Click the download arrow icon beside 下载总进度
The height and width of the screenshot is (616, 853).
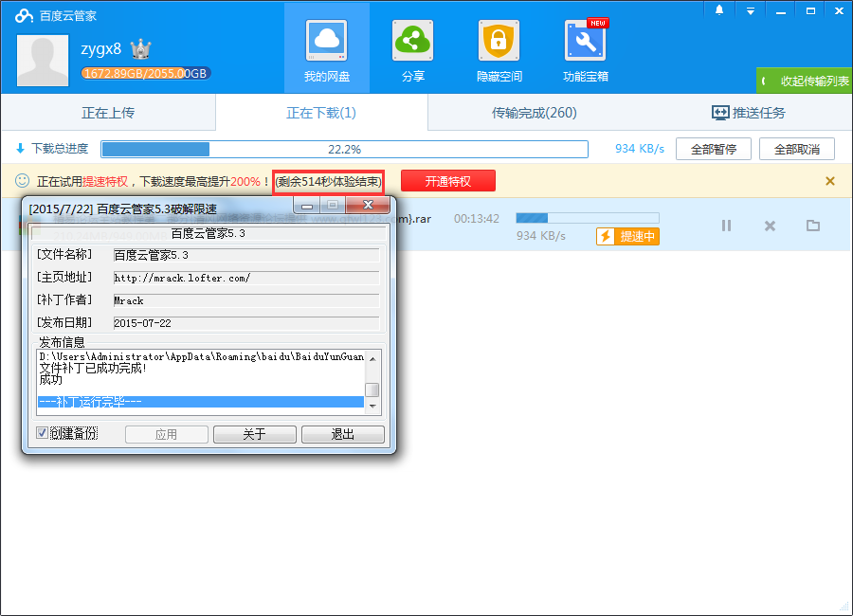(21, 149)
